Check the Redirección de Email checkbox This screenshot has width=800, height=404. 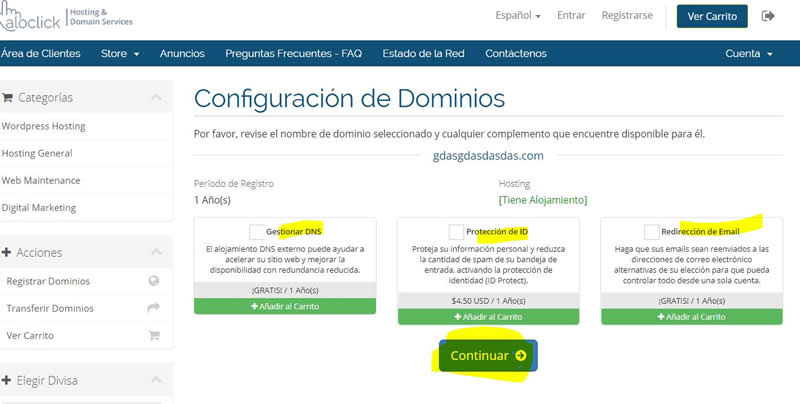pyautogui.click(x=652, y=232)
